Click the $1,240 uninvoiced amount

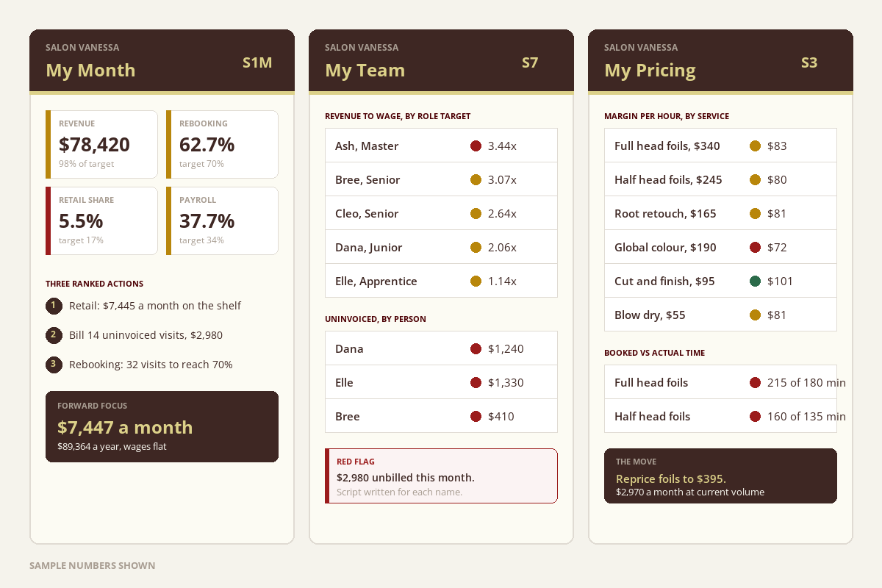pos(506,348)
